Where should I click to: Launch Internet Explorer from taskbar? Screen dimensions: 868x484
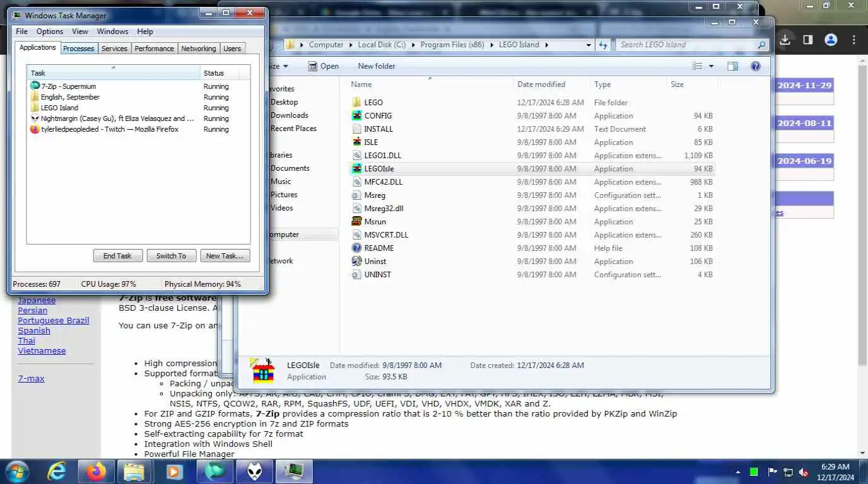[x=57, y=471]
